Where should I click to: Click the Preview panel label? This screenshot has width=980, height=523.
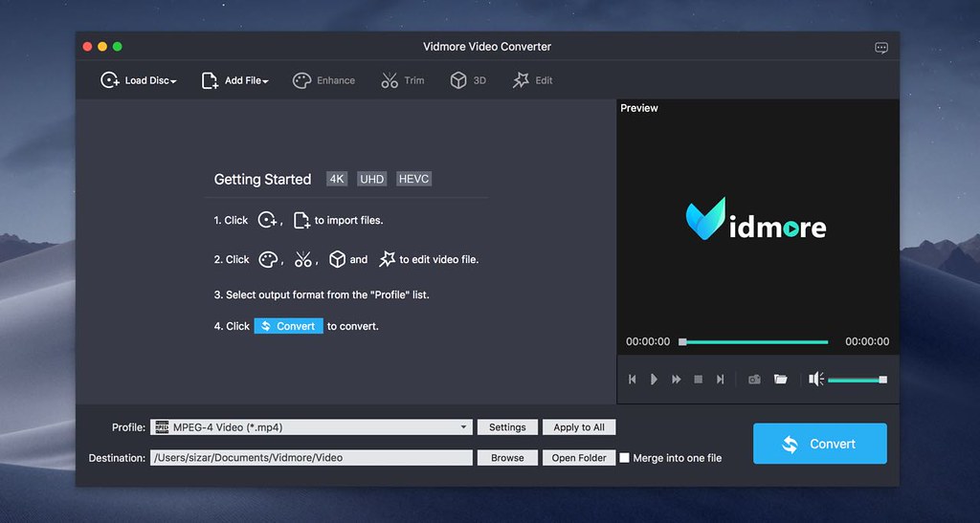(638, 108)
